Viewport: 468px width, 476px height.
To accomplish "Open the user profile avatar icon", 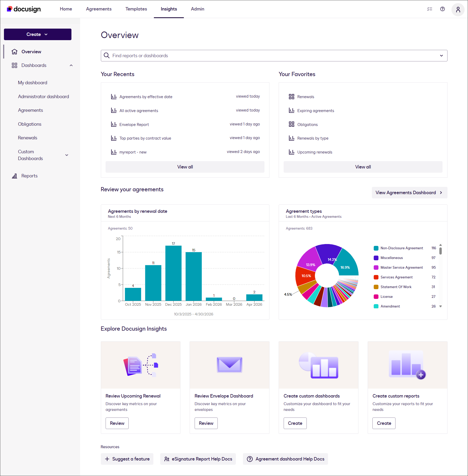I will pyautogui.click(x=458, y=9).
